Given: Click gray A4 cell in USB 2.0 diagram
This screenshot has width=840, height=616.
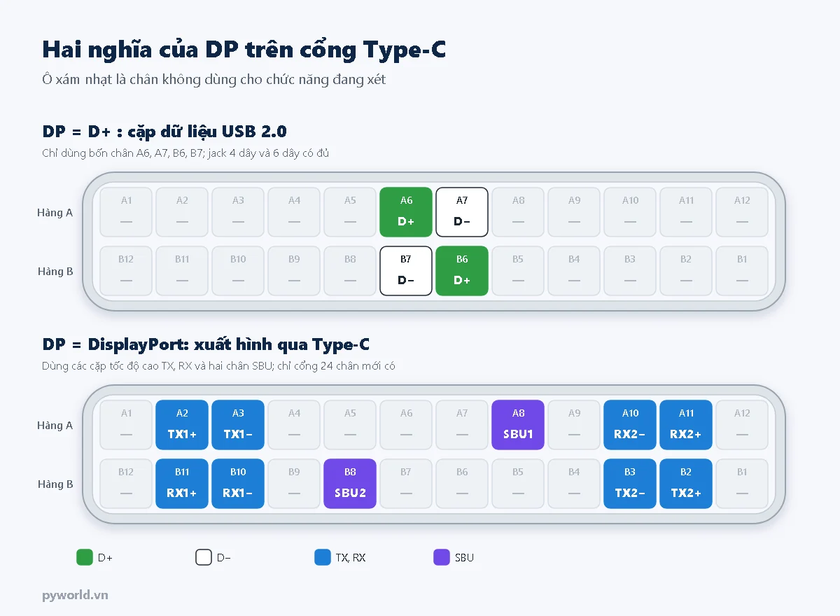Looking at the screenshot, I should [294, 212].
